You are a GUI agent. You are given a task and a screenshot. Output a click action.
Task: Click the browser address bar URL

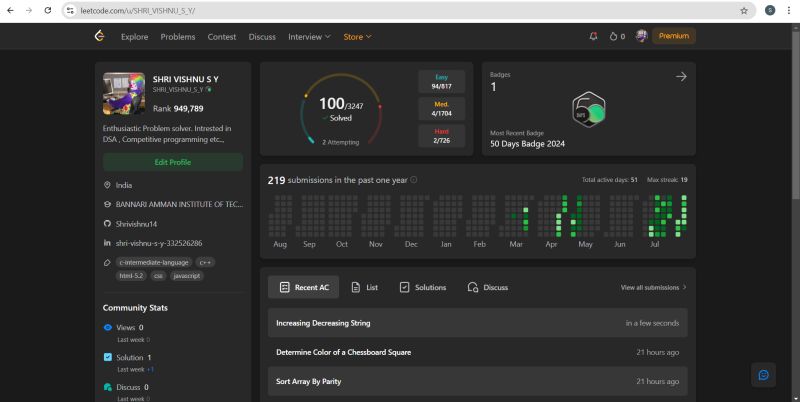(x=138, y=10)
